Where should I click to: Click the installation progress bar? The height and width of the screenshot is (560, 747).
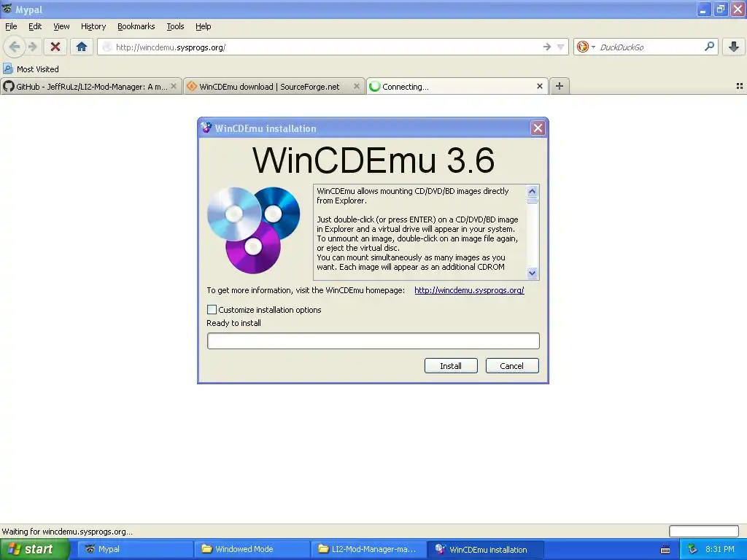pyautogui.click(x=373, y=341)
